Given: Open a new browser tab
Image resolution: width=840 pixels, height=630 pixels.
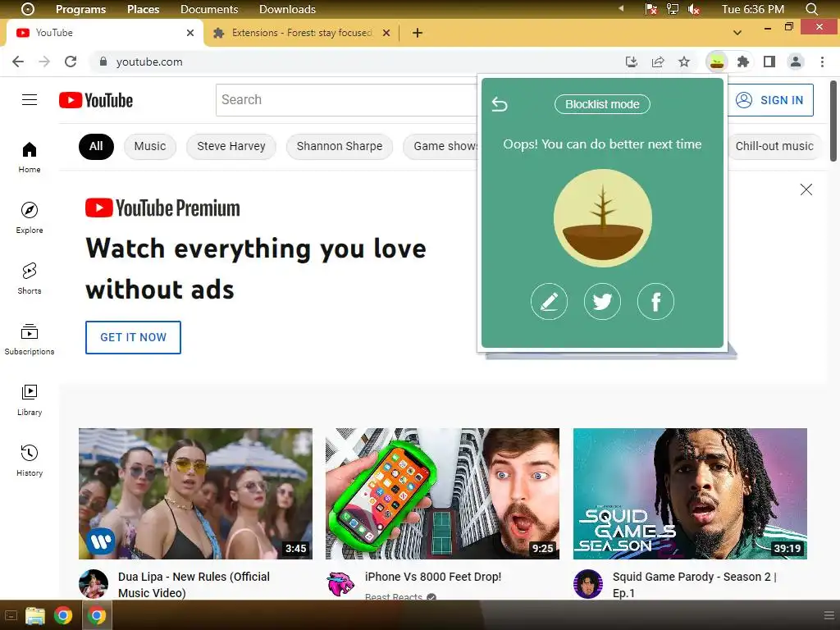Looking at the screenshot, I should pos(418,33).
